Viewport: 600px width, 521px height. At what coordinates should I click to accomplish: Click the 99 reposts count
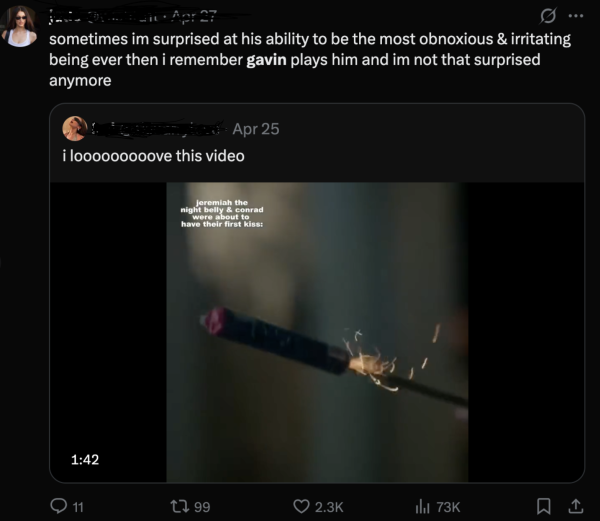pyautogui.click(x=202, y=507)
